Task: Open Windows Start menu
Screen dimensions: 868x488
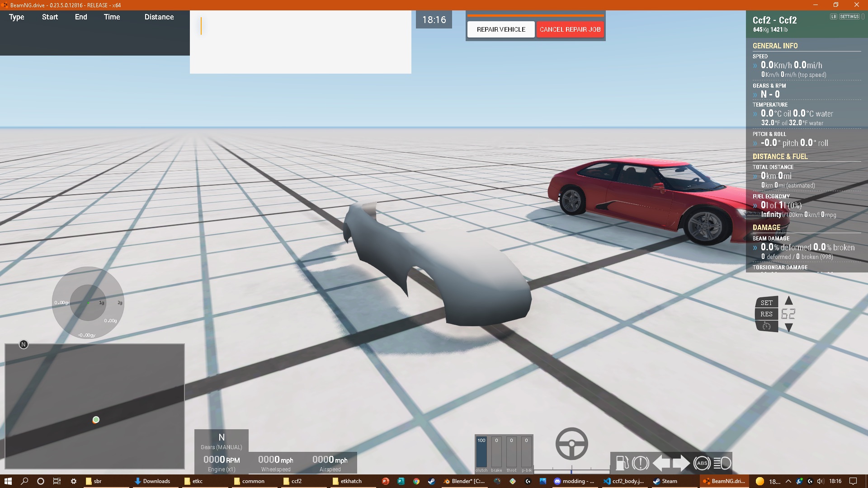Action: coord(8,481)
